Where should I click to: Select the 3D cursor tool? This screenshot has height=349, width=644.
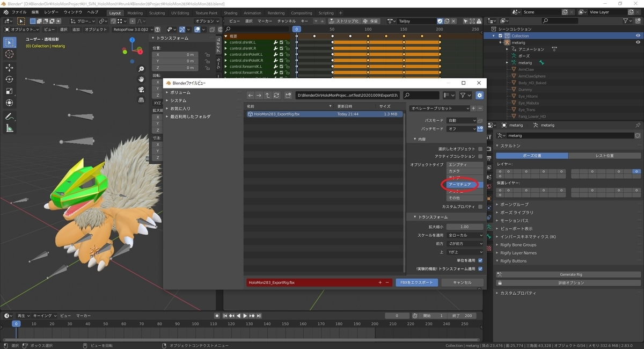coord(9,54)
